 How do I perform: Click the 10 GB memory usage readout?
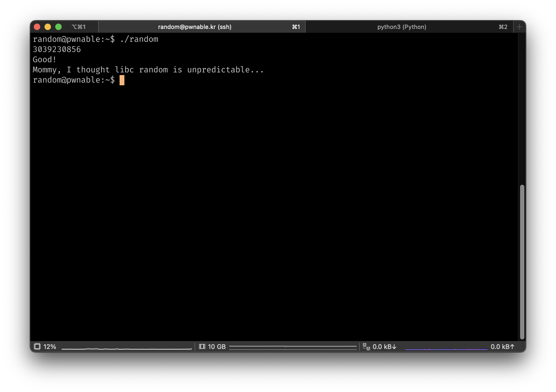click(217, 346)
